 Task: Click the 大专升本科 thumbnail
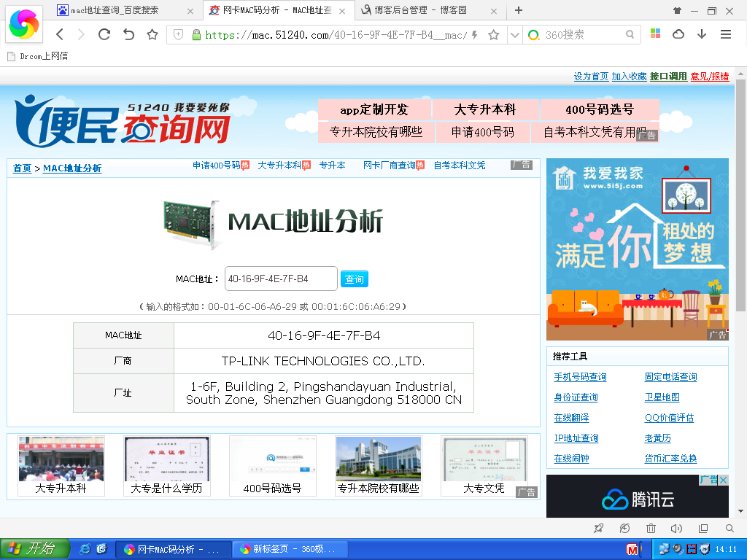coord(61,466)
